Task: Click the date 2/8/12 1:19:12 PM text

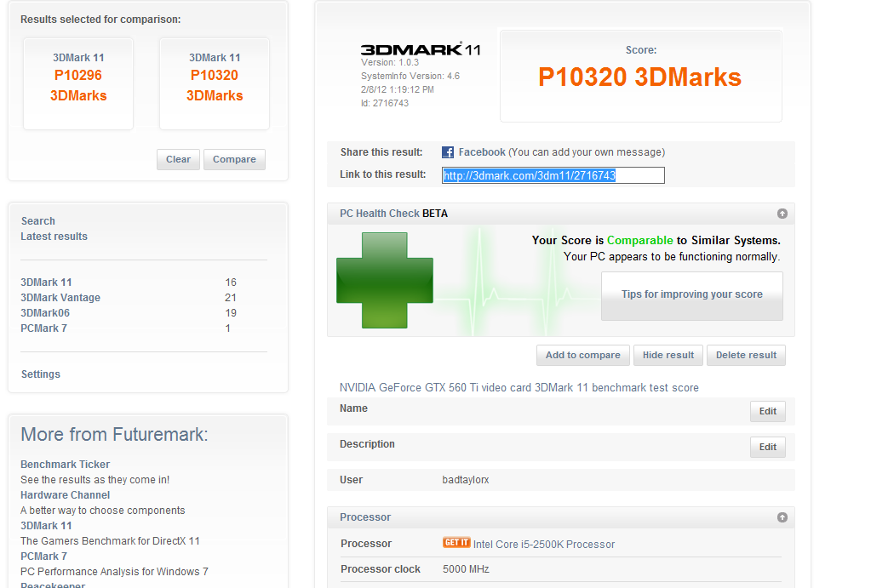Action: (x=397, y=89)
